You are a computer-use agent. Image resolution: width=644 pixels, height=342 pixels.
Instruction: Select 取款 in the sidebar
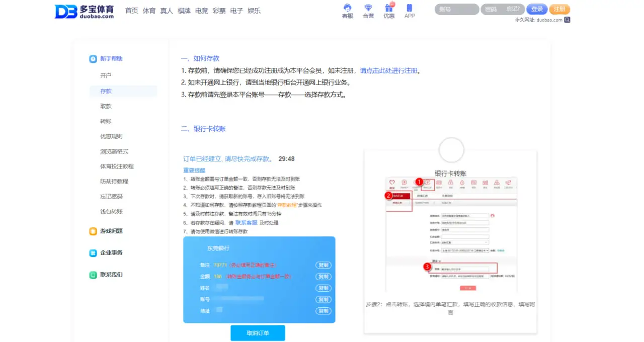pyautogui.click(x=106, y=106)
